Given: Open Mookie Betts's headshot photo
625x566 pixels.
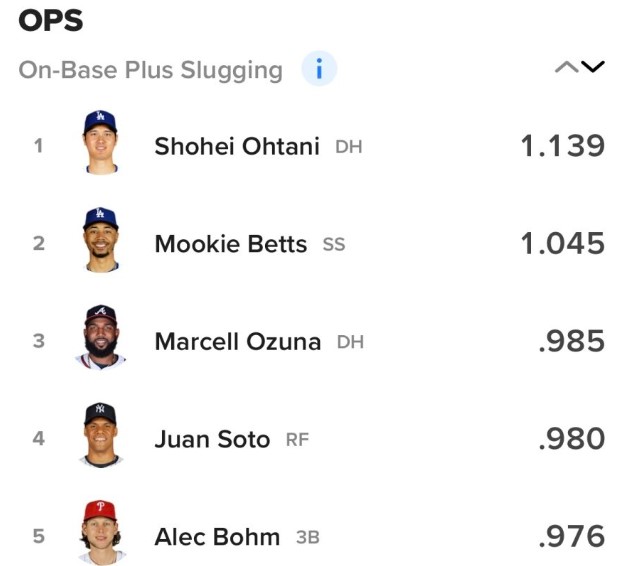Looking at the screenshot, I should click(100, 240).
